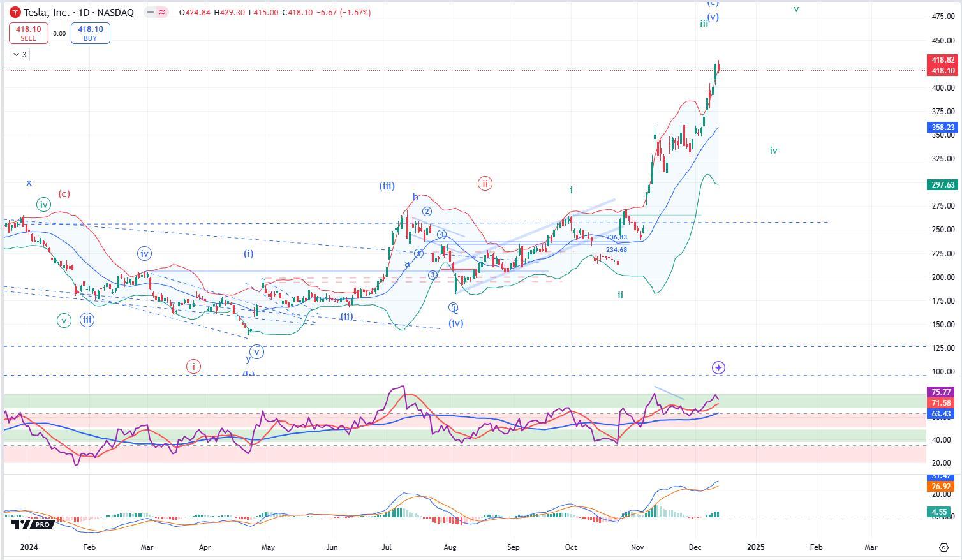Click the Apr label on the time axis
Viewport: 962px width, 560px height.
[205, 547]
